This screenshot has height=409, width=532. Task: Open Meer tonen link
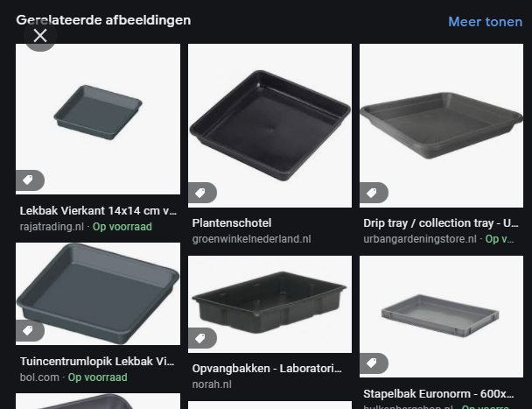pyautogui.click(x=485, y=22)
